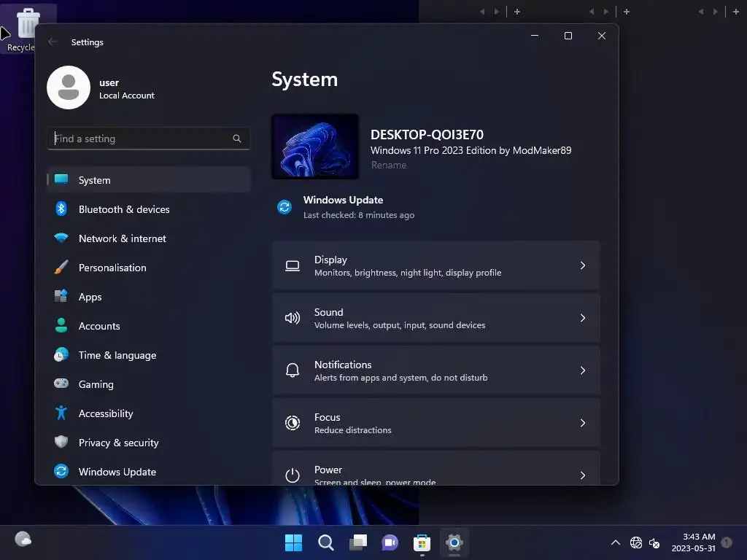This screenshot has width=747, height=560.
Task: Click the Power icon
Action: point(293,475)
